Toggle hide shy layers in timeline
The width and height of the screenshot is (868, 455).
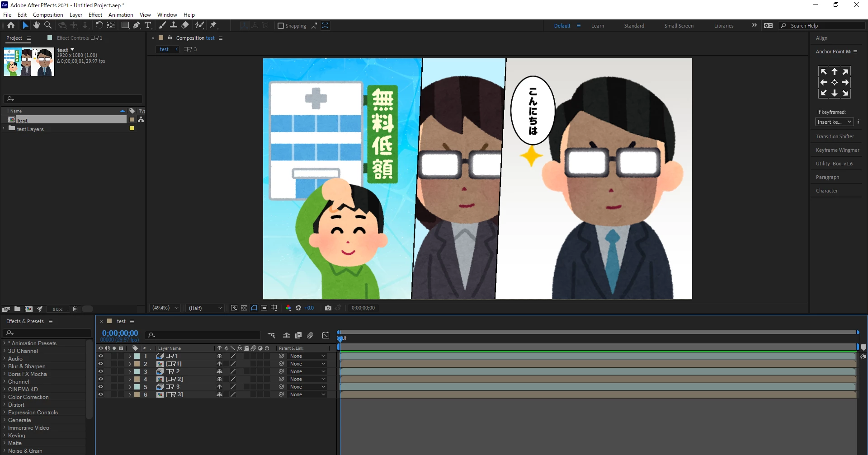pos(287,335)
